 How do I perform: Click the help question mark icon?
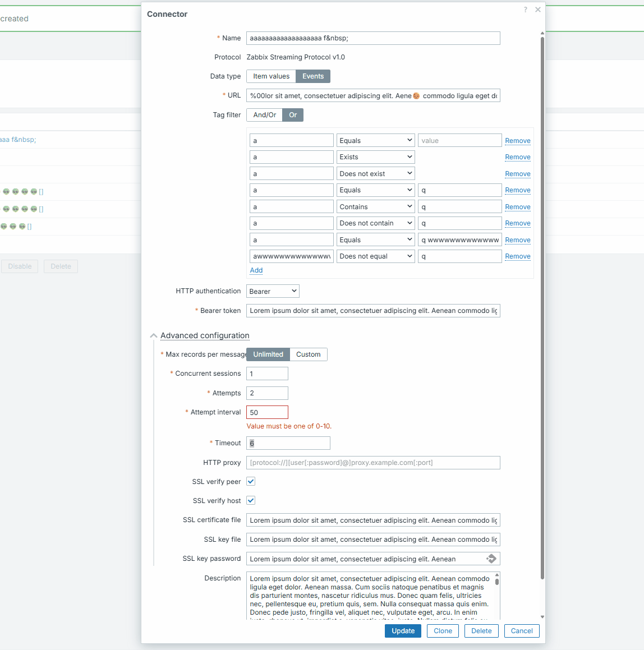(526, 10)
